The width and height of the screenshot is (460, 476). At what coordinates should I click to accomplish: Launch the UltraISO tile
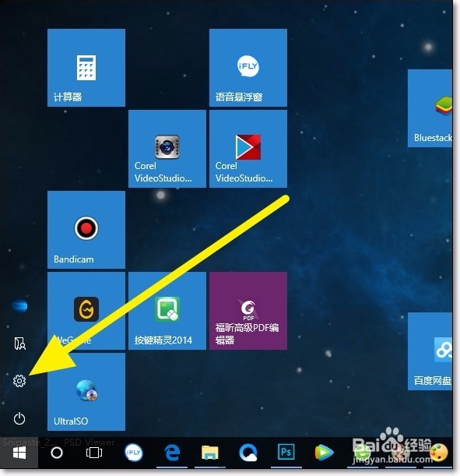(86, 392)
